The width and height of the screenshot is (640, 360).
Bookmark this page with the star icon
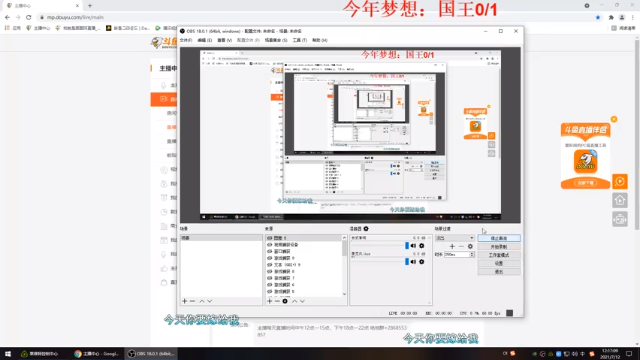(x=598, y=17)
